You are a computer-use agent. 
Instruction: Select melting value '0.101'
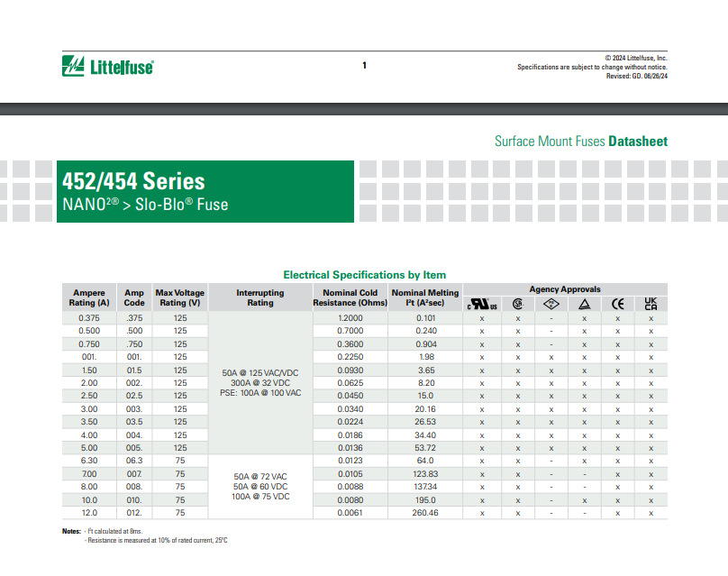coord(426,318)
